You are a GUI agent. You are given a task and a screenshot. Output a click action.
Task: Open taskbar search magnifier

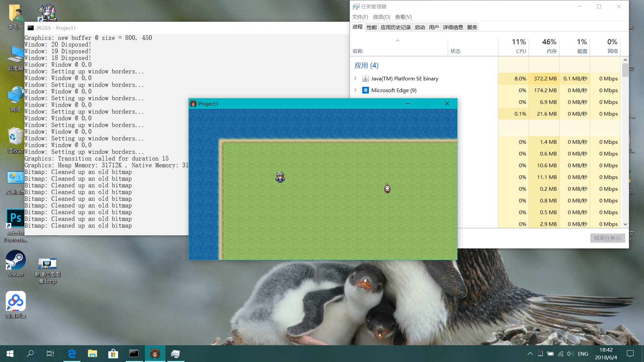30,354
